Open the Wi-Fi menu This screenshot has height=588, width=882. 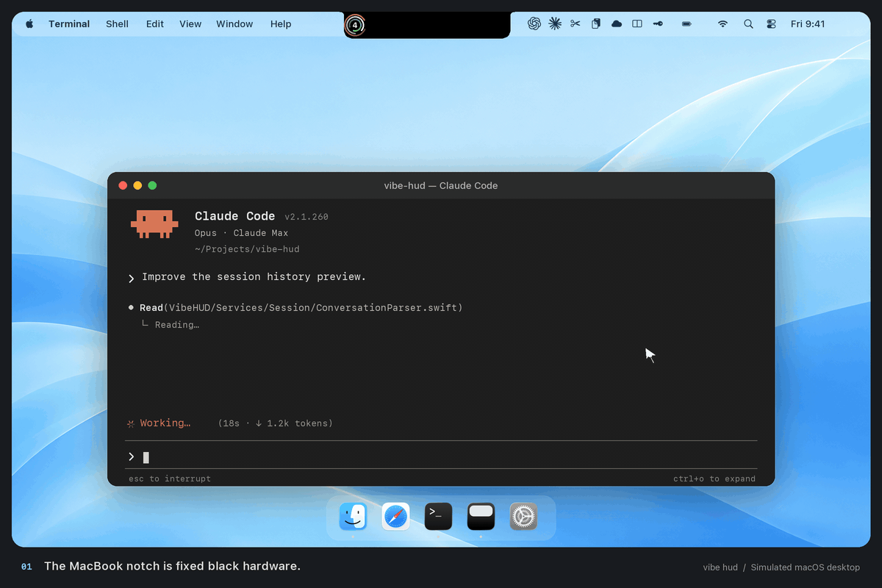(x=723, y=24)
